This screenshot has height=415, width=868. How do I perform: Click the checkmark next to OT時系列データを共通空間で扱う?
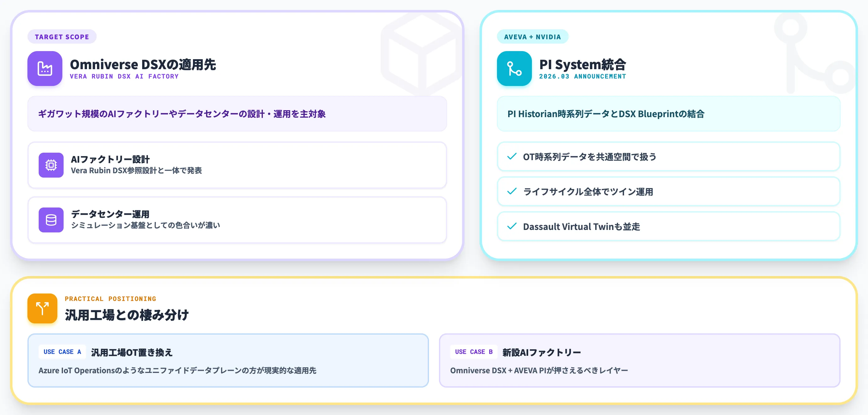click(512, 157)
